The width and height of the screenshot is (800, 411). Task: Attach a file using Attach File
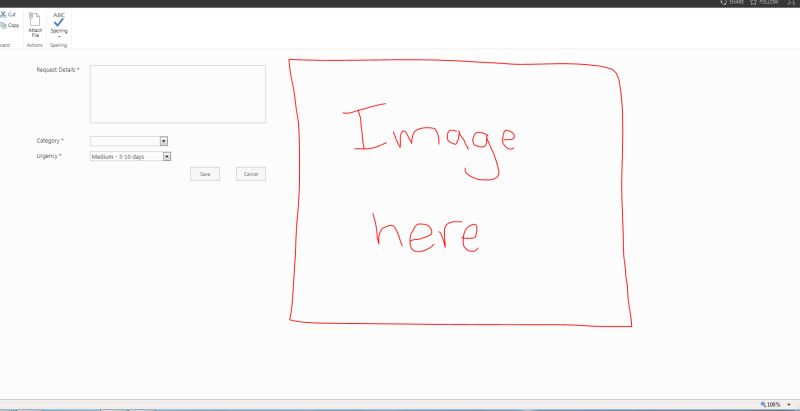tap(35, 25)
